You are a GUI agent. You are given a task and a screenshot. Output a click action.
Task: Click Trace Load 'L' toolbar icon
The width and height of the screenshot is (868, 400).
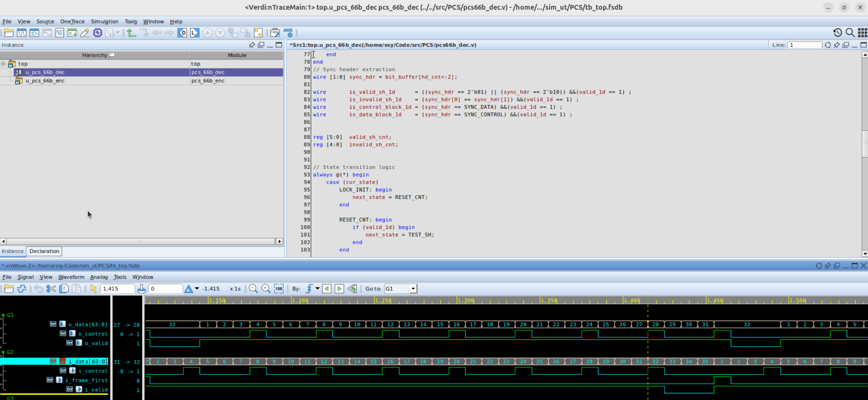pos(194,33)
